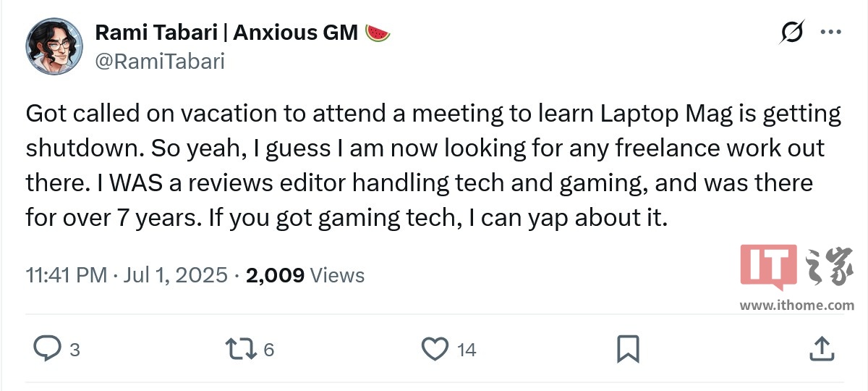Click the watermelon emoji after Anxious GM
The image size is (868, 391).
click(x=378, y=33)
